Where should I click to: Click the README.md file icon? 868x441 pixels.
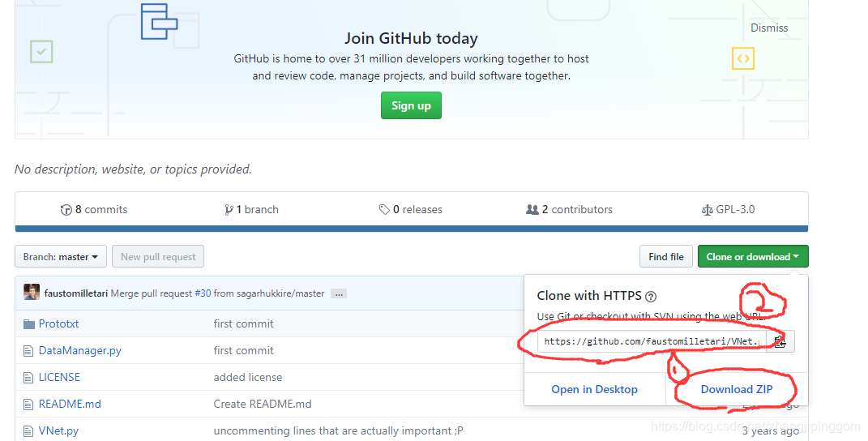(x=28, y=405)
